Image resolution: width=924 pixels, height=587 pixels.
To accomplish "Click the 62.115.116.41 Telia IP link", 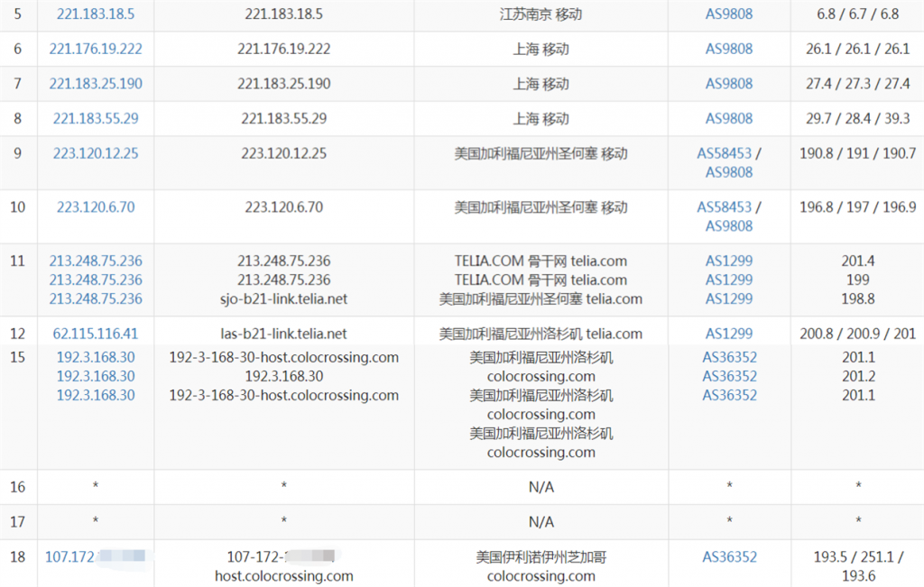I will (95, 333).
